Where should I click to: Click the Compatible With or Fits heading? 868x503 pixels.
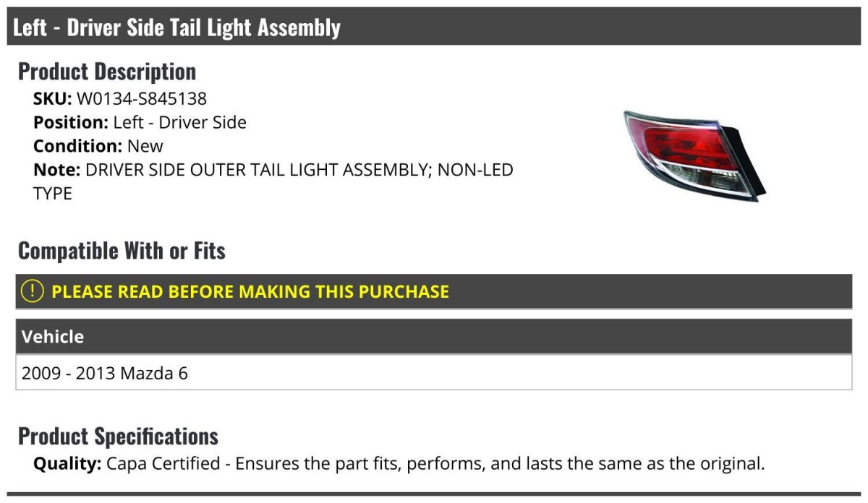(122, 251)
